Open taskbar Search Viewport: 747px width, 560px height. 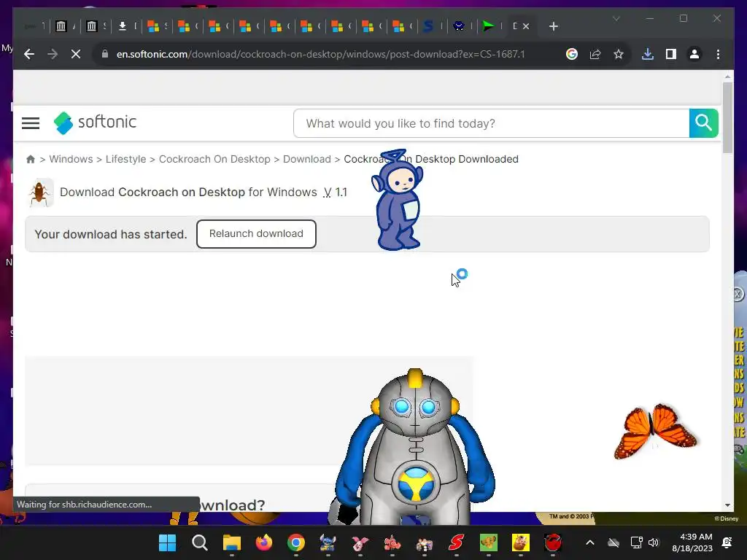200,542
